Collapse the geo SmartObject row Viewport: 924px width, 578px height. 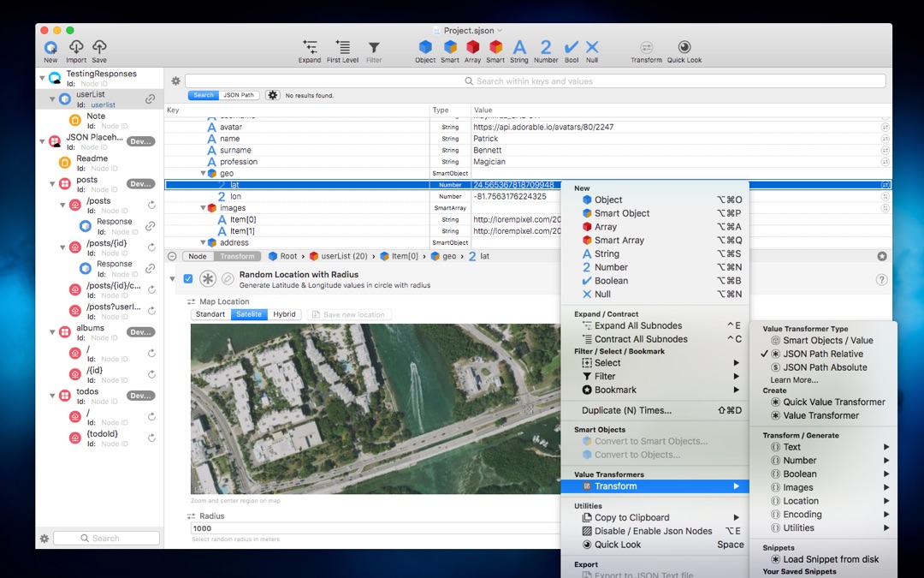203,173
